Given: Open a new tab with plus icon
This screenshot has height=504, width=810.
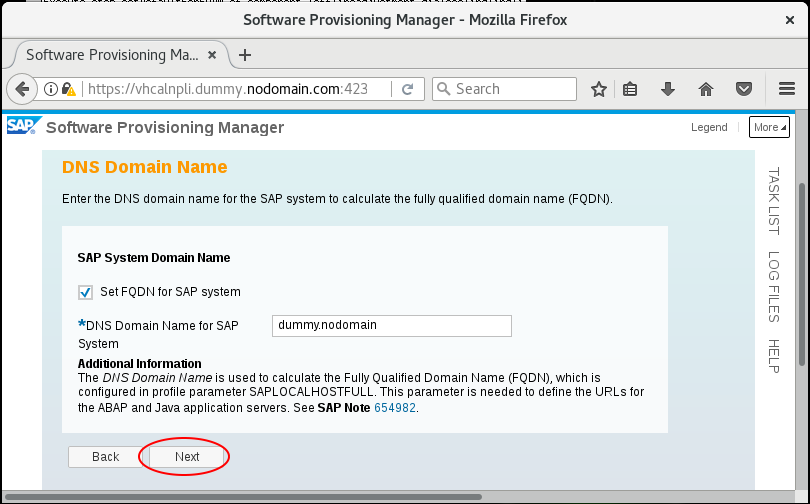Looking at the screenshot, I should tap(245, 55).
